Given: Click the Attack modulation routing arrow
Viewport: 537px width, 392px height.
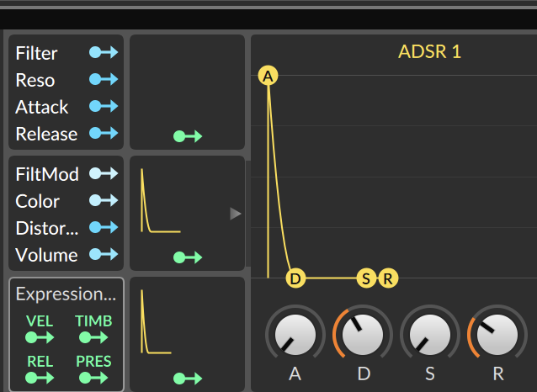Looking at the screenshot, I should coord(104,107).
